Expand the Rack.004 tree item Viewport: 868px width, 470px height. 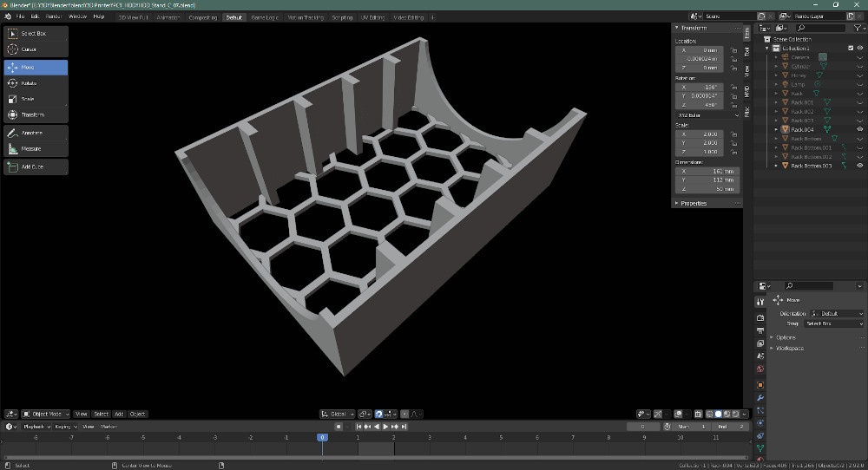776,129
